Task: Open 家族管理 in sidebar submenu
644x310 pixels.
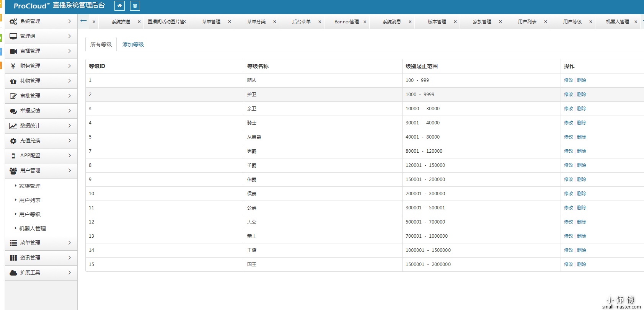Action: tap(30, 186)
